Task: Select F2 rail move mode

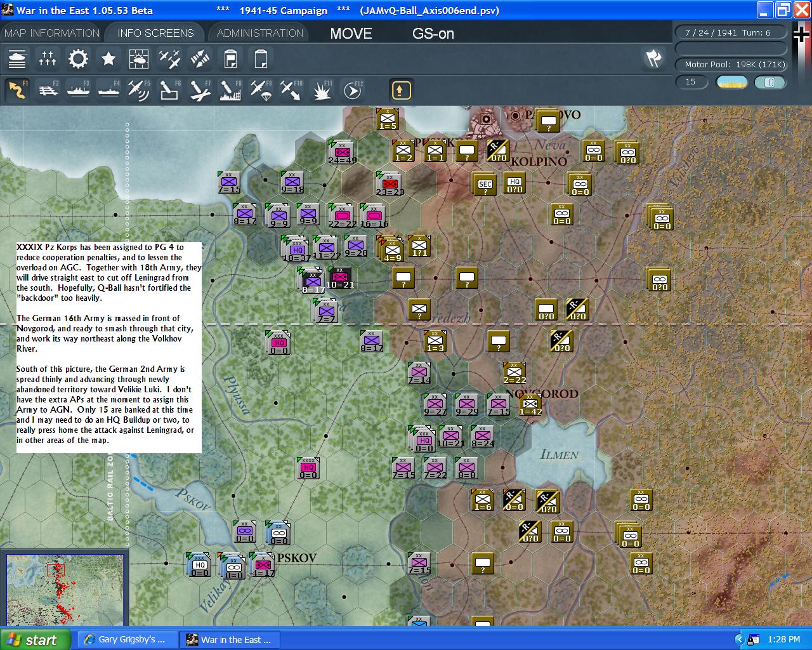Action: (48, 90)
